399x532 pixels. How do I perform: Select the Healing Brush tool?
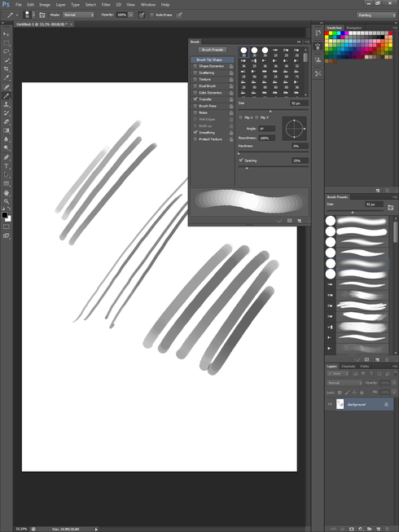(x=6, y=87)
